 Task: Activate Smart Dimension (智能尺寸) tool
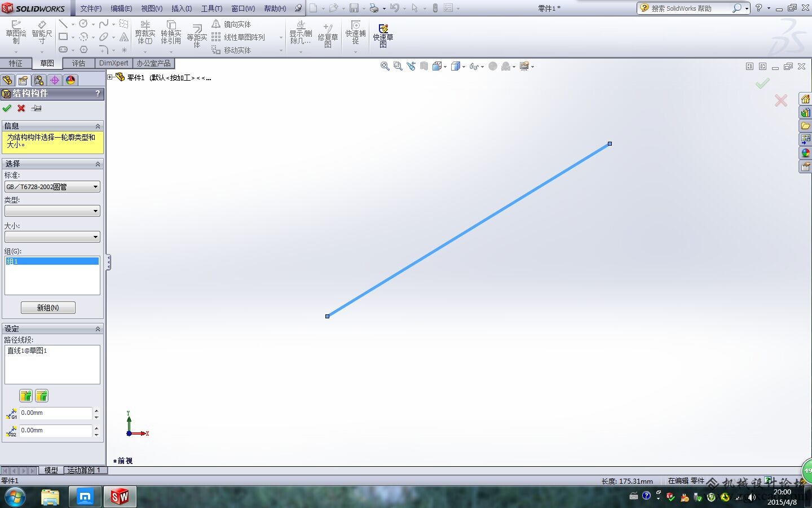tap(42, 32)
